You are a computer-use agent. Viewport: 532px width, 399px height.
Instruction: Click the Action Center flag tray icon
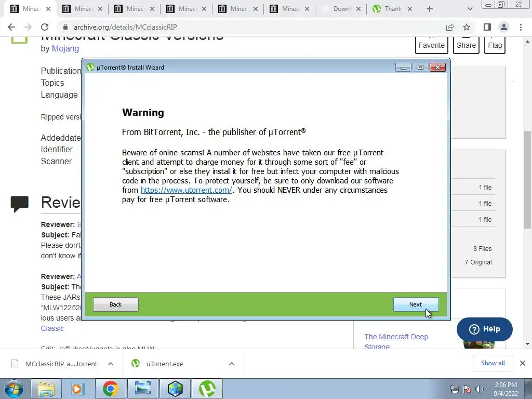[x=467, y=389]
